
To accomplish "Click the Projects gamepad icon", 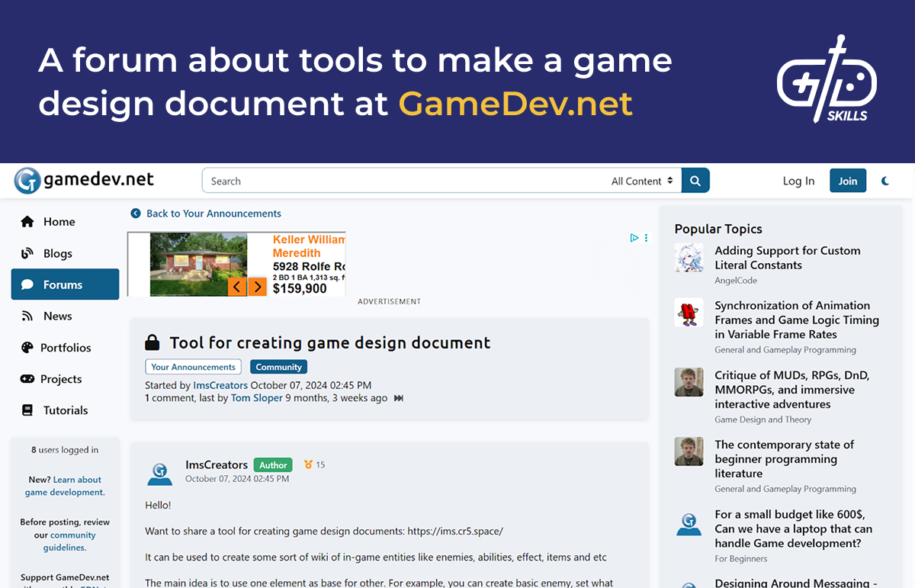I will [x=27, y=379].
